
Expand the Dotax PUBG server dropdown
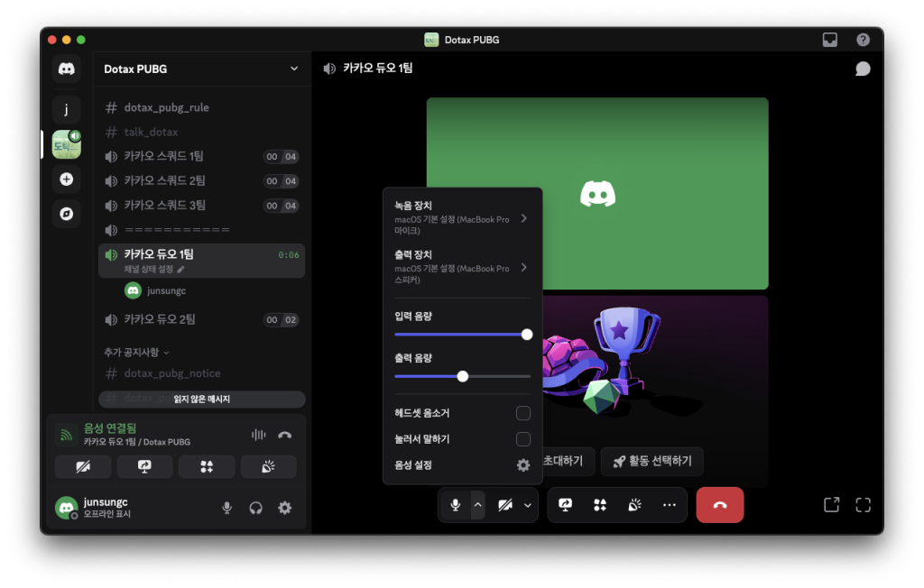point(293,69)
